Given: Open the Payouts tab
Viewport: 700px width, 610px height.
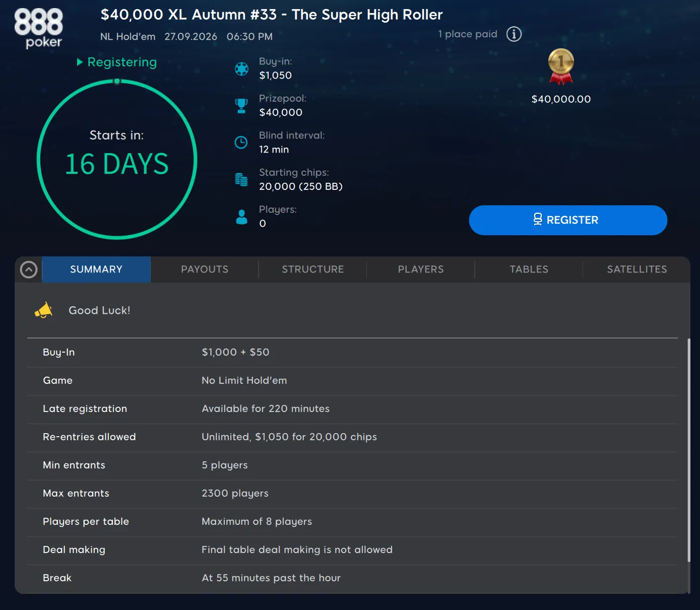Looking at the screenshot, I should [x=205, y=269].
